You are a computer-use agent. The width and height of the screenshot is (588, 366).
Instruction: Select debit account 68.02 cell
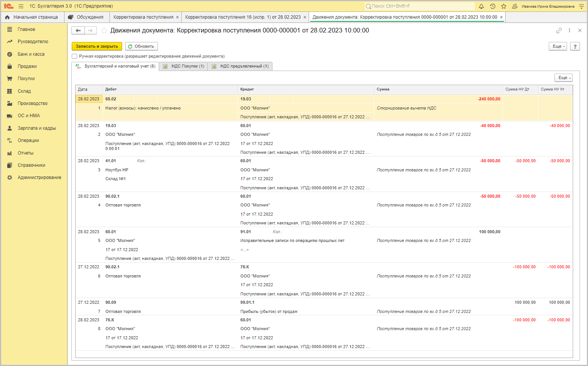click(111, 99)
